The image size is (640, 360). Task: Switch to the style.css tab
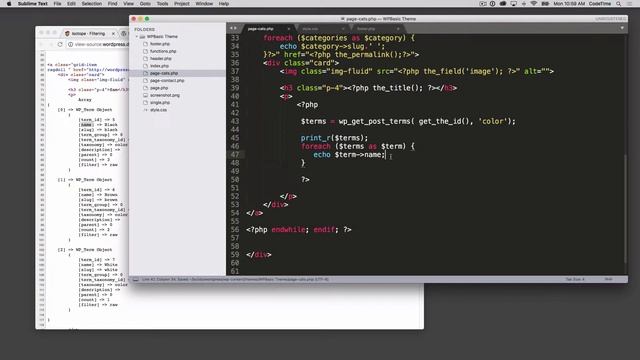(x=310, y=29)
